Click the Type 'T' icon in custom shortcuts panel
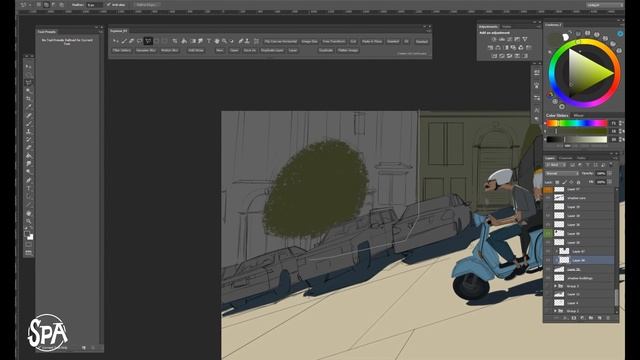The height and width of the screenshot is (360, 640). (x=209, y=41)
